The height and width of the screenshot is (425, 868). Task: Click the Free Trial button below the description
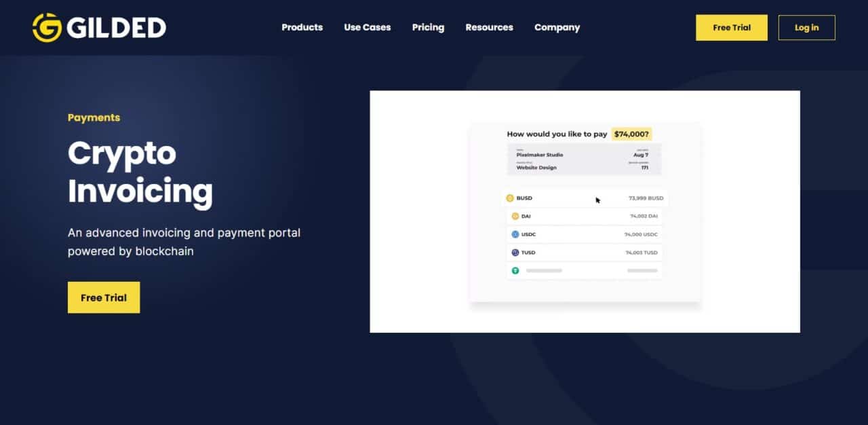[x=104, y=297]
